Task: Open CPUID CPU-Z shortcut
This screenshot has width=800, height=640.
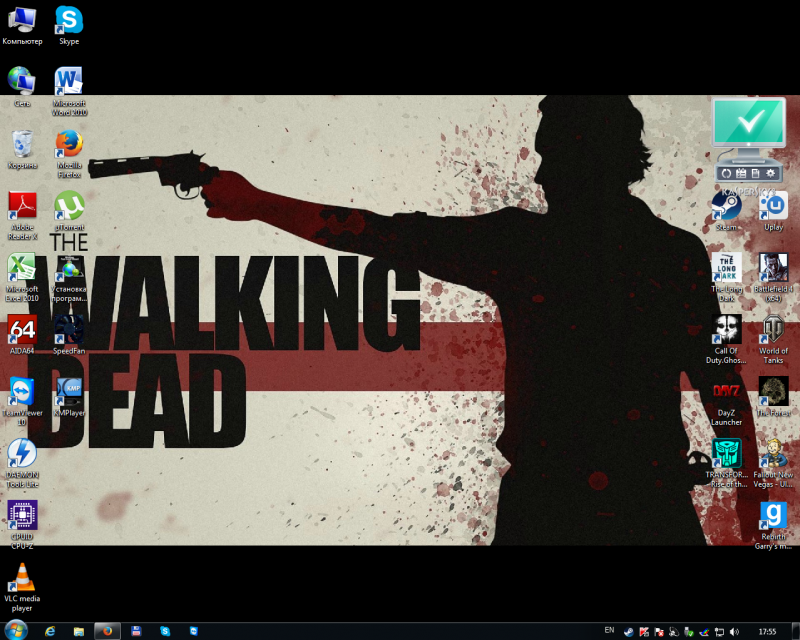Action: pyautogui.click(x=22, y=525)
